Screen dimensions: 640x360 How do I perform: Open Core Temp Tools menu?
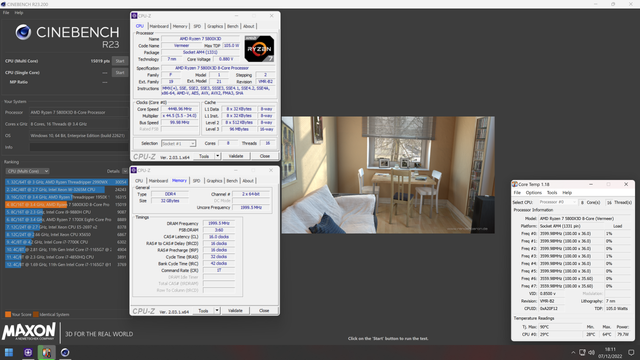552,193
